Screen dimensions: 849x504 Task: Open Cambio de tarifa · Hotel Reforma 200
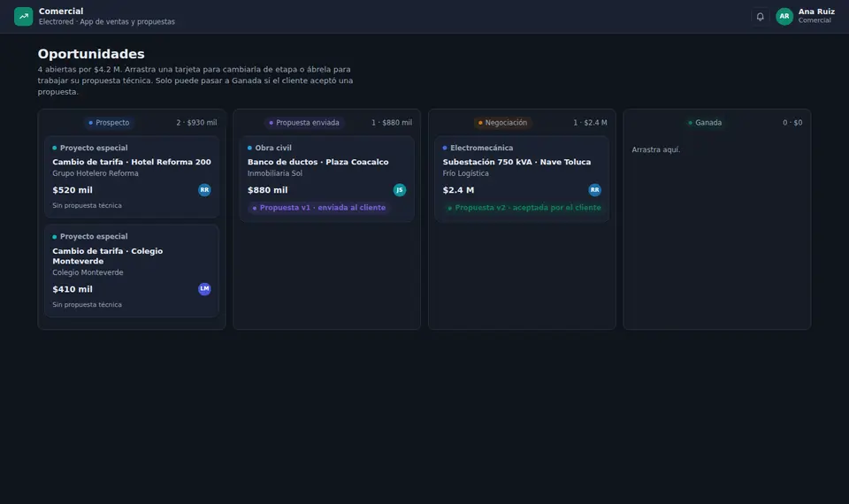[132, 177]
